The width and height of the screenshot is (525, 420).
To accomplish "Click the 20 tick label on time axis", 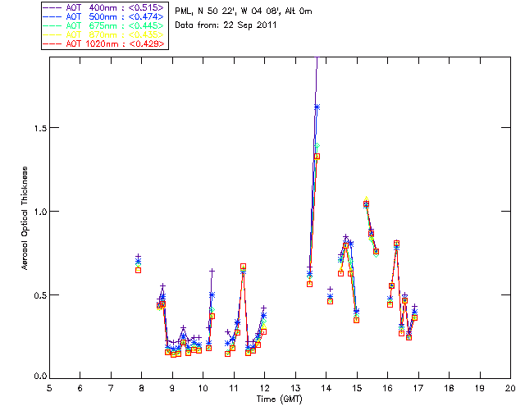I will point(509,387).
